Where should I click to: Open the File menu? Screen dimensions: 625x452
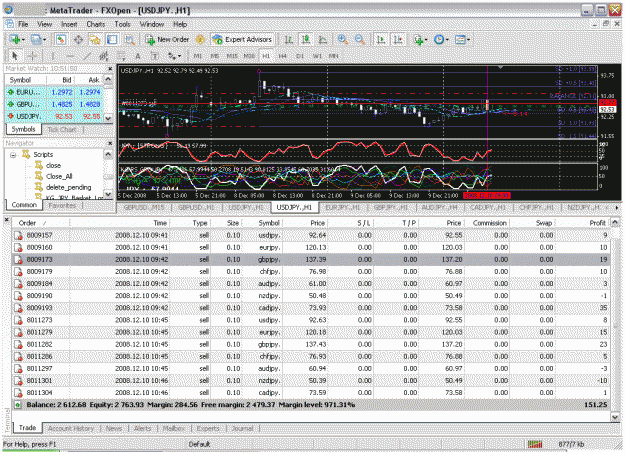pyautogui.click(x=23, y=24)
